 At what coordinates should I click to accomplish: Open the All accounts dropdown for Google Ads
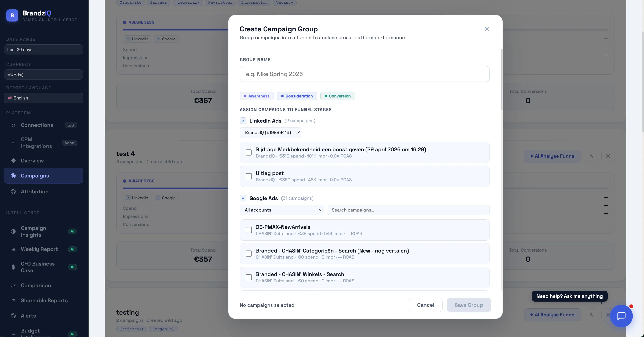click(282, 210)
